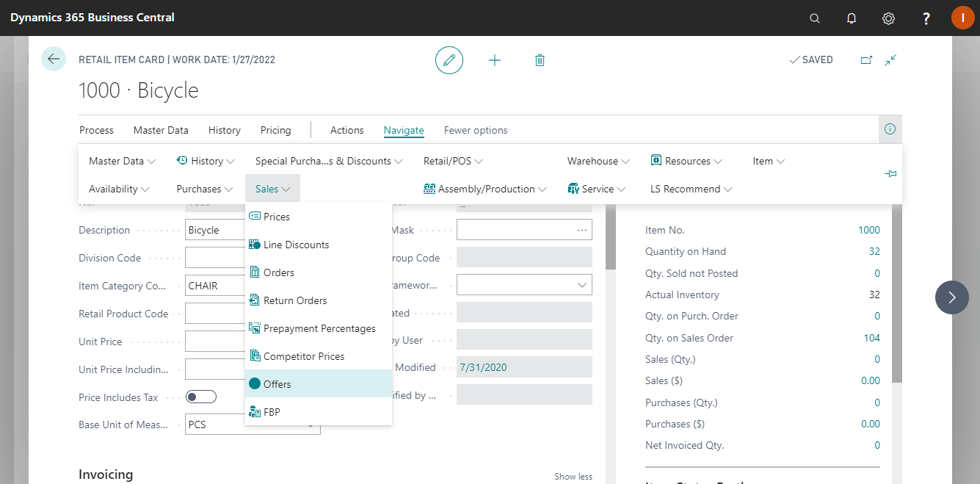Image resolution: width=980 pixels, height=484 pixels.
Task: Open the Framework combo box
Action: 524,286
